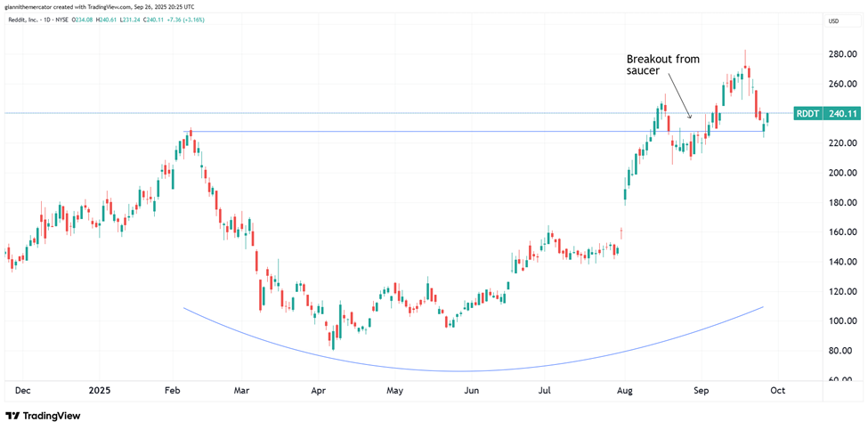This screenshot has width=868, height=430.
Task: Click the Aug label on time axis
Action: pos(624,391)
